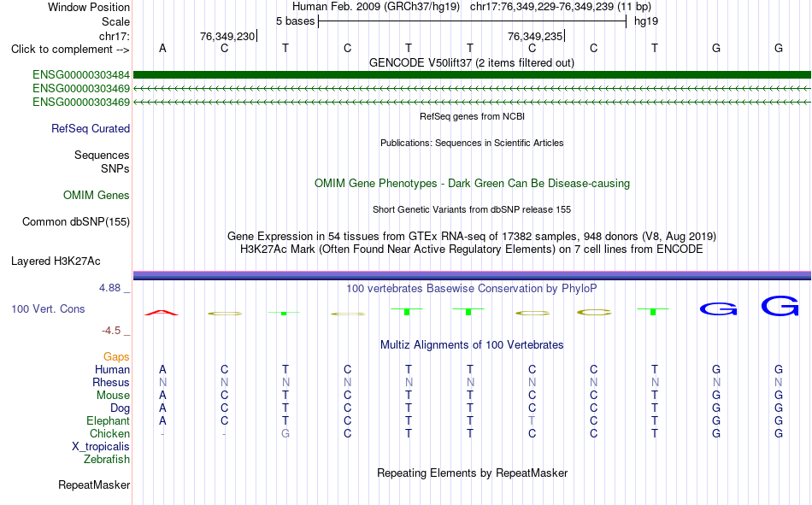Select the 'Elephant' alignment row label

click(108, 421)
